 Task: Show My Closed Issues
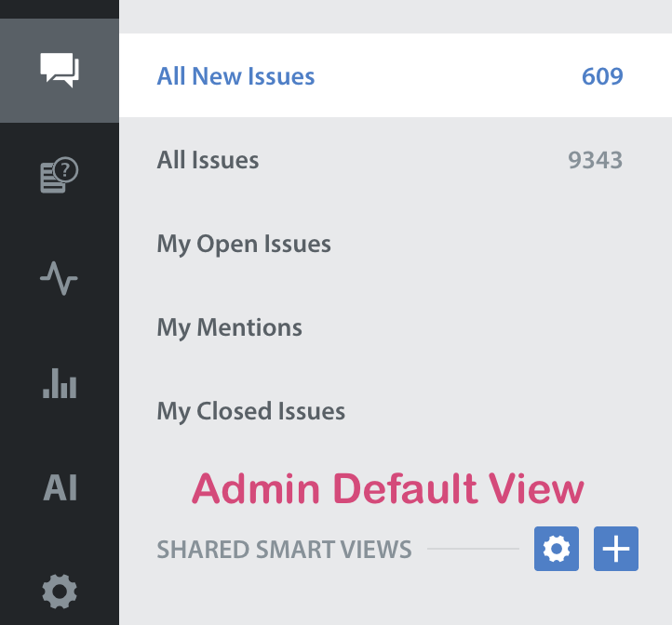click(251, 411)
